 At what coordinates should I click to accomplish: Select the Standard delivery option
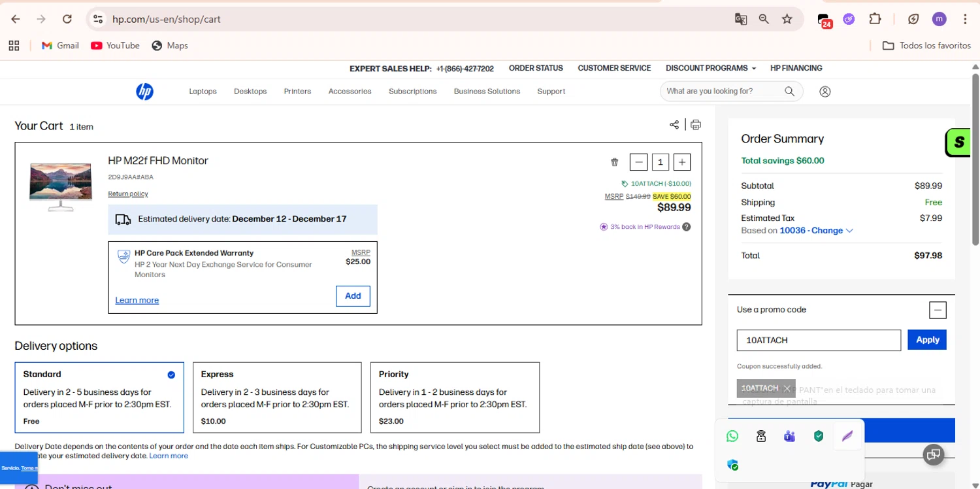point(99,397)
